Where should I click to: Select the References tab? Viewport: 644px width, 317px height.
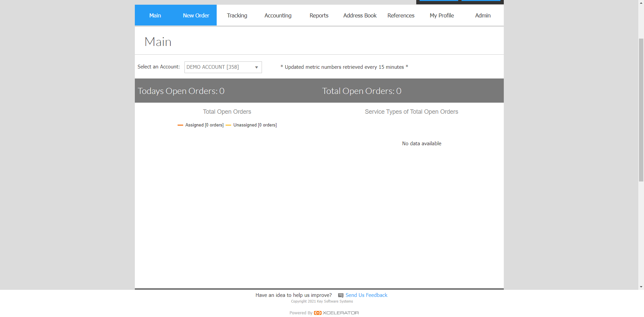[x=401, y=15]
